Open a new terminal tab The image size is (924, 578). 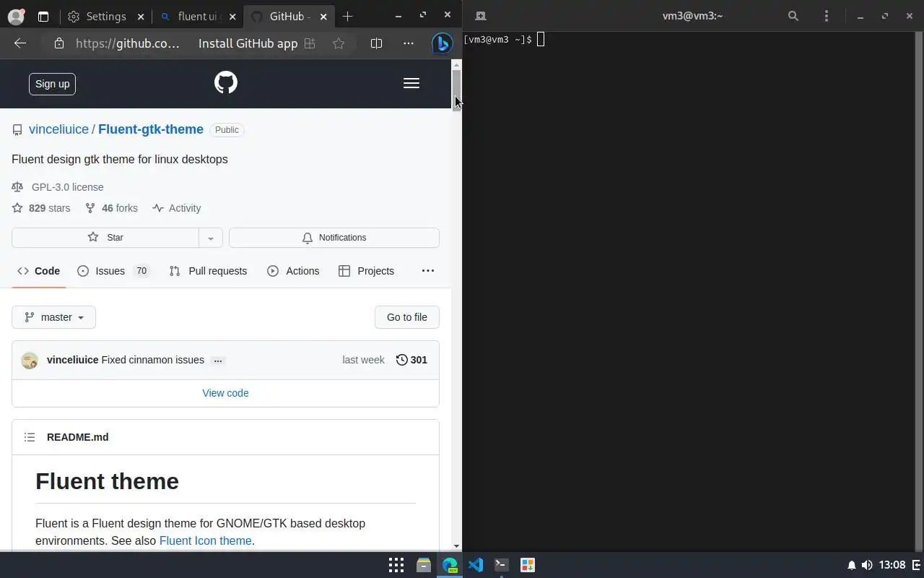click(x=481, y=16)
